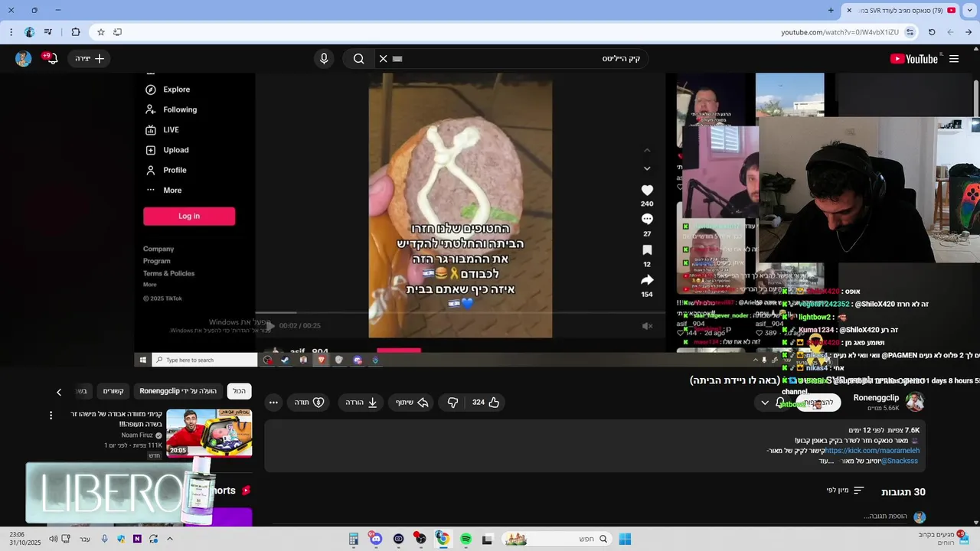Bookmark this page with the star
Viewport: 980px width, 551px height.
(100, 32)
